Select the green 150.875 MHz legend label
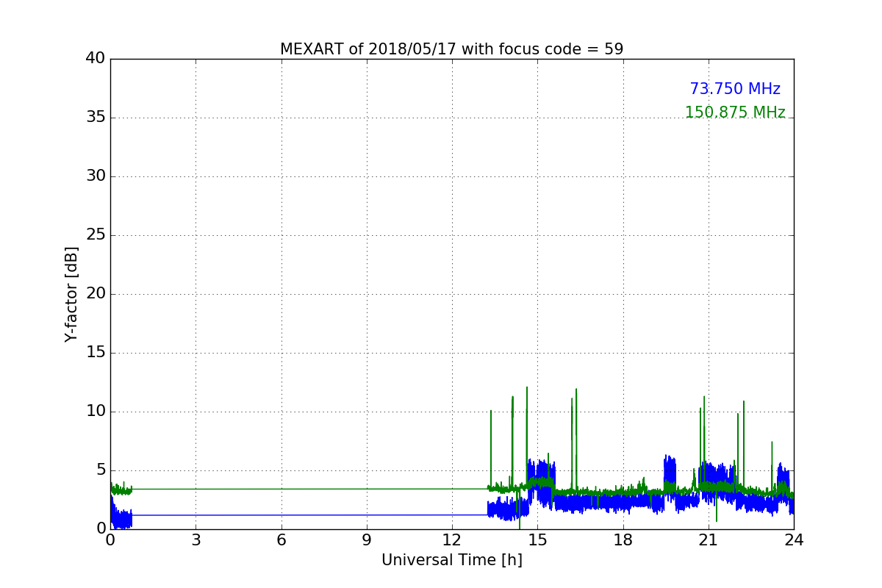The width and height of the screenshot is (882, 588). coord(735,112)
